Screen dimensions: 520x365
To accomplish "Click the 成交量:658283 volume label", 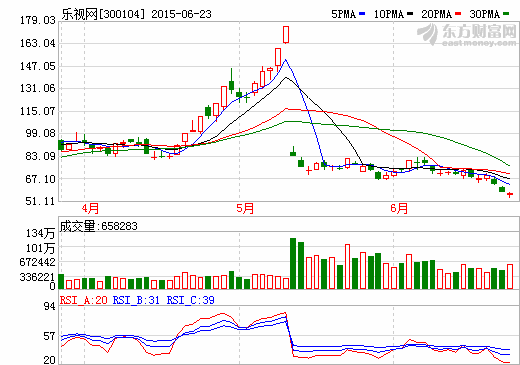I will point(98,226).
